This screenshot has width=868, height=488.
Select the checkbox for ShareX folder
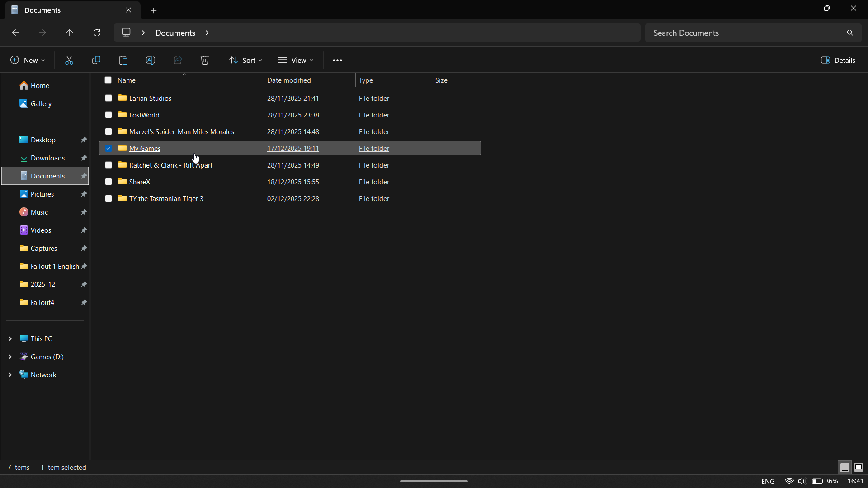coord(108,182)
